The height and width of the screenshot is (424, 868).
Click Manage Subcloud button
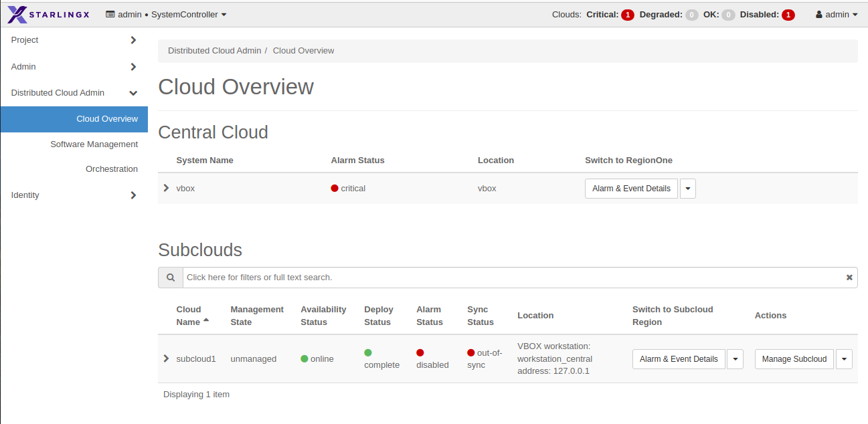(x=794, y=359)
